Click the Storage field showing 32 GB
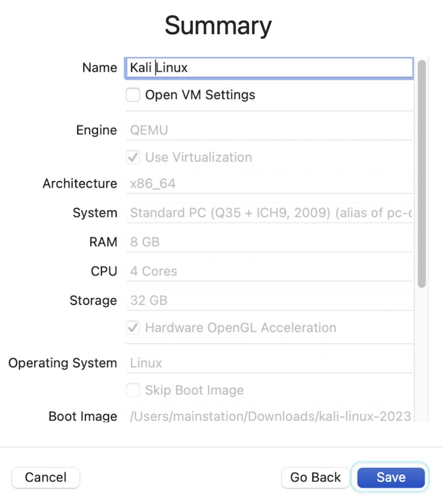This screenshot has height=504, width=443. [x=269, y=301]
